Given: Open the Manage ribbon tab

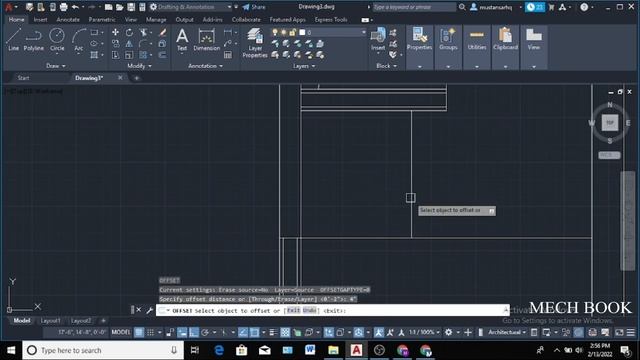Looking at the screenshot, I should pos(156,20).
